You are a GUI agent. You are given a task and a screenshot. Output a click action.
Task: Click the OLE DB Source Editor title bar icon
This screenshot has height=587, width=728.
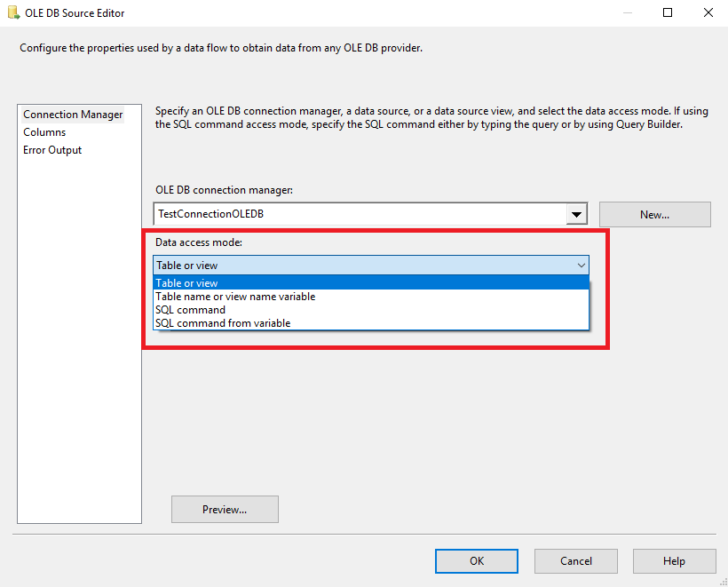(x=12, y=12)
